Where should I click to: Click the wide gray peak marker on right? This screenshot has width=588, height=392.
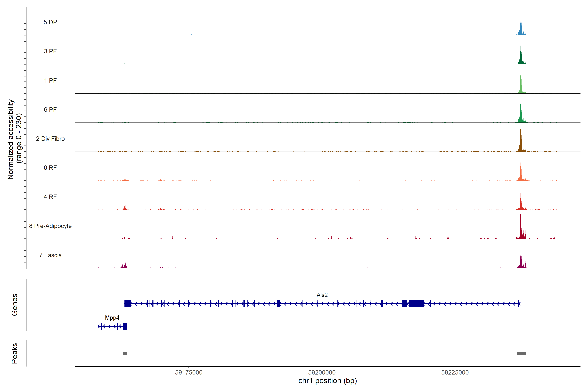[x=522, y=353]
